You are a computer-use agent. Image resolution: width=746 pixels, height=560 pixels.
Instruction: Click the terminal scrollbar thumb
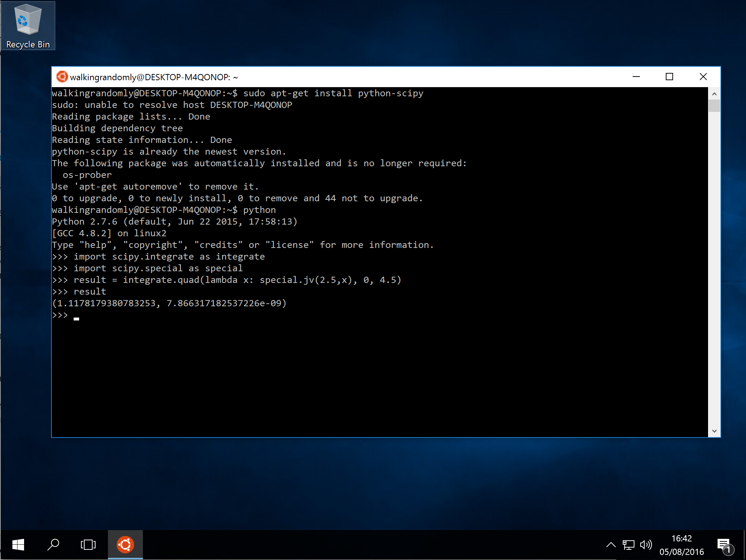714,106
